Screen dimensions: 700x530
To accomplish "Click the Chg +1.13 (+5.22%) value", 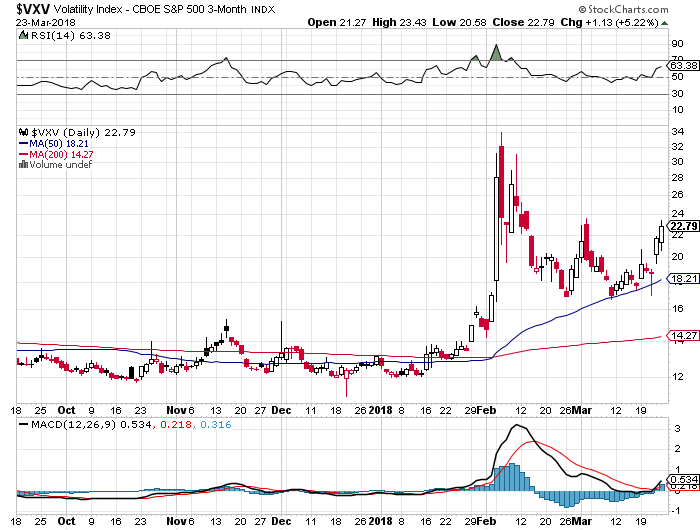I will 609,22.
